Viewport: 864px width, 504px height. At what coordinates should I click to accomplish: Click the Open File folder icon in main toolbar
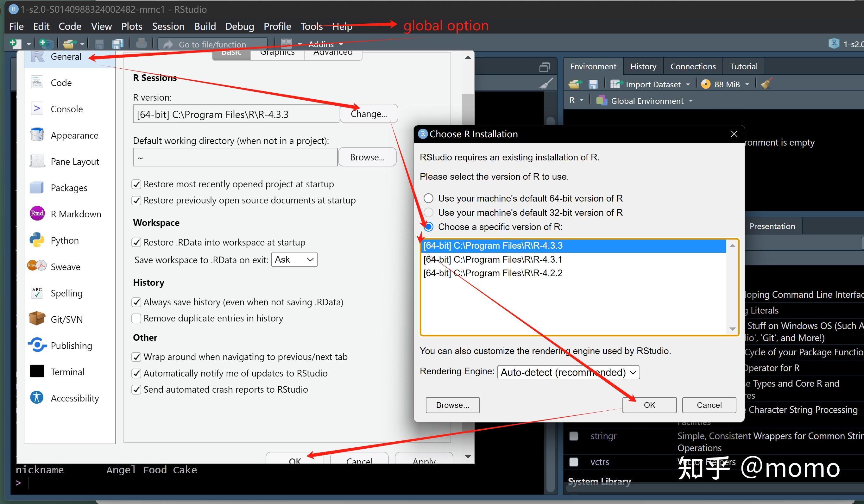coord(70,44)
